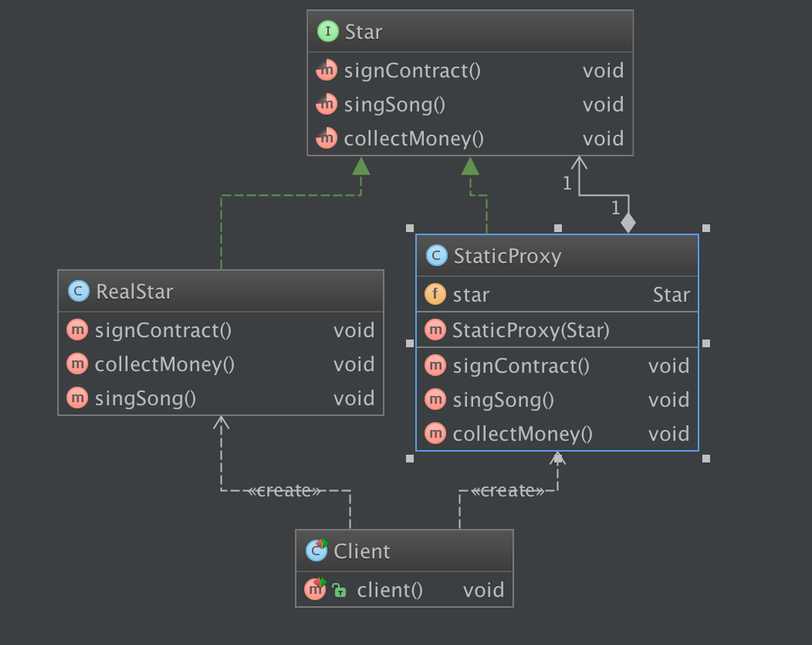Select singSong() in the RealStar class
This screenshot has width=812, height=645.
145,399
